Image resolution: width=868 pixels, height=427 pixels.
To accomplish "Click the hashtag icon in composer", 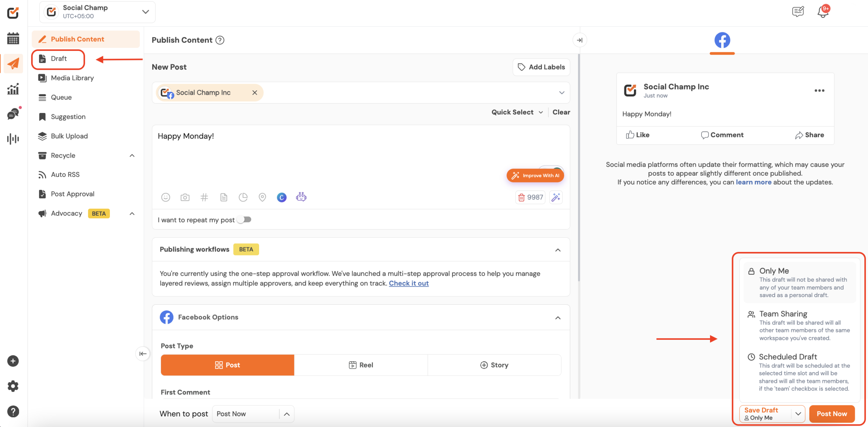I will [x=204, y=197].
